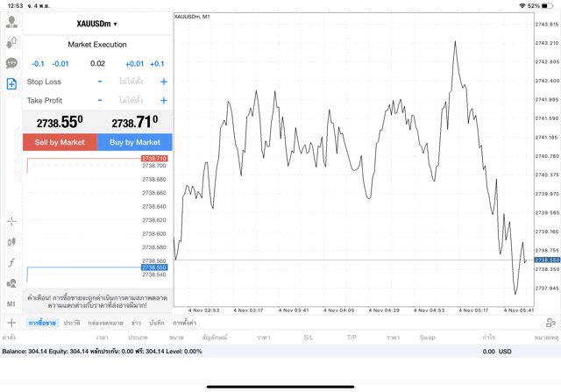The image size is (561, 392).
Task: Change the candlestick chart type icon
Action: tap(11, 242)
